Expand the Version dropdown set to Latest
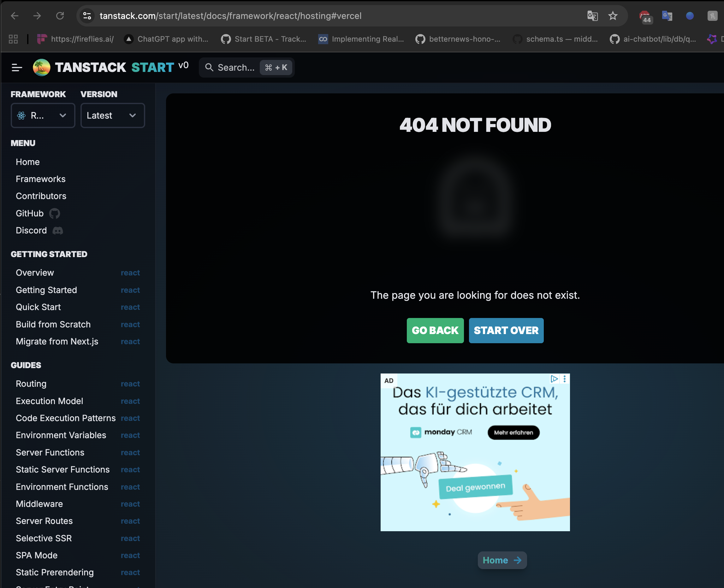 (x=112, y=115)
